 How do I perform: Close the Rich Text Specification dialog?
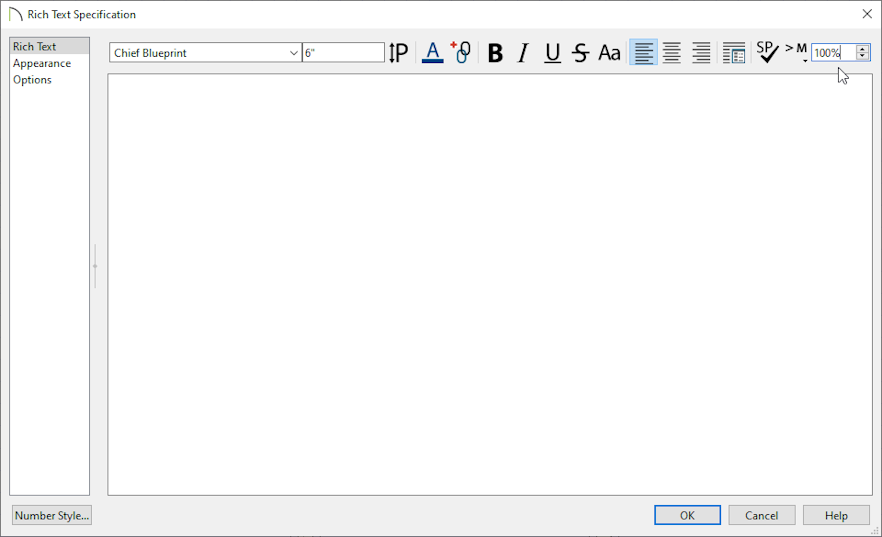click(867, 14)
